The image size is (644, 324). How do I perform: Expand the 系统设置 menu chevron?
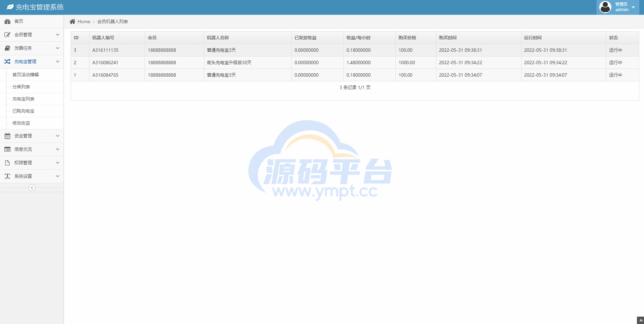click(x=58, y=176)
